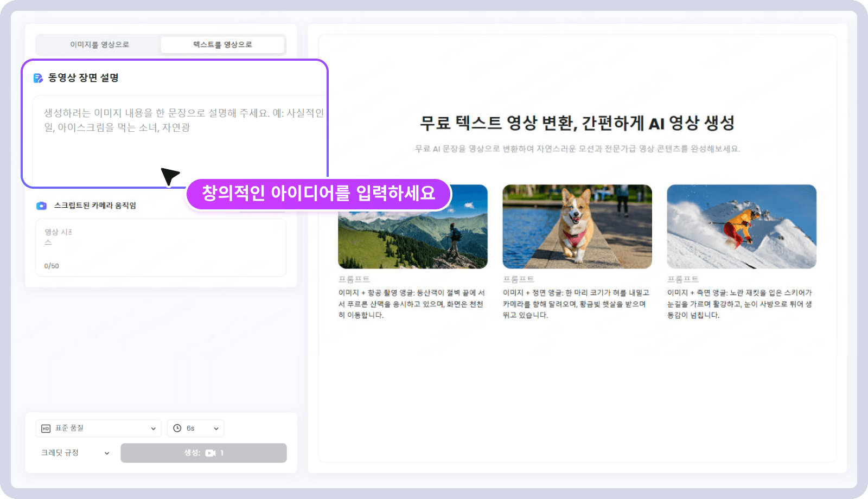Click the video camera icon on generate button
868x499 pixels.
click(x=210, y=453)
